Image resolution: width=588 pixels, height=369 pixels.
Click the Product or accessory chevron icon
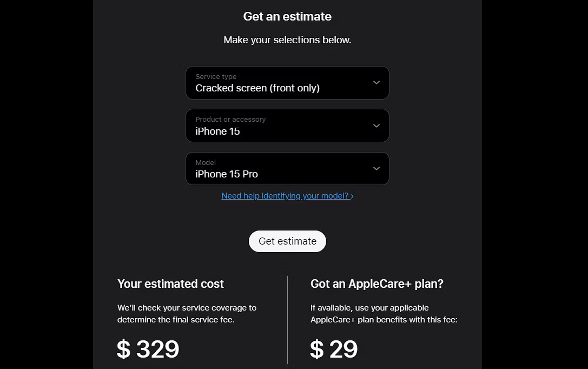tap(376, 125)
